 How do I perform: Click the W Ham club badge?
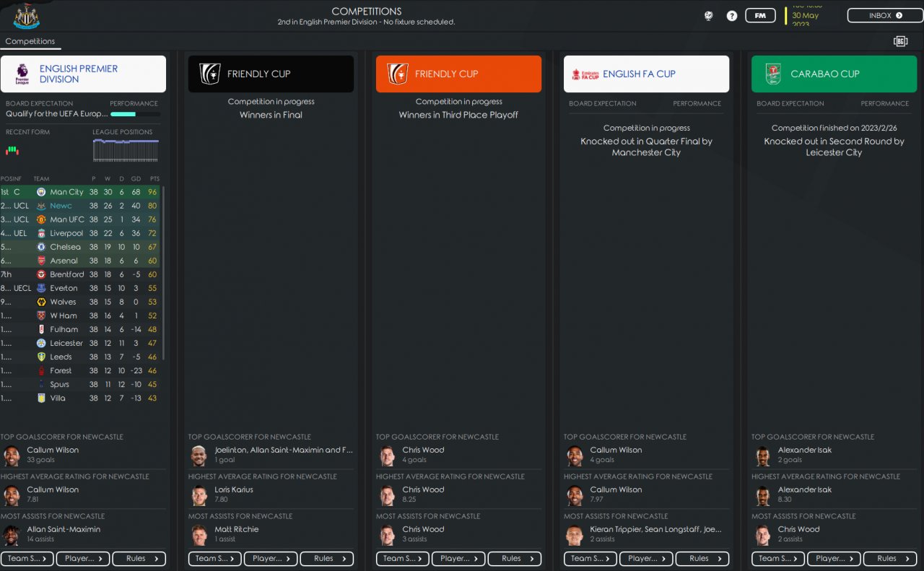(x=41, y=315)
